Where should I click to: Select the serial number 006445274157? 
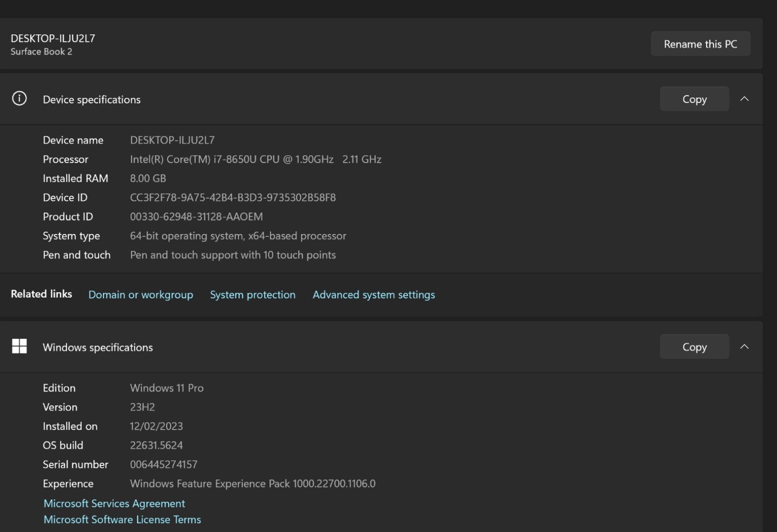pos(164,465)
